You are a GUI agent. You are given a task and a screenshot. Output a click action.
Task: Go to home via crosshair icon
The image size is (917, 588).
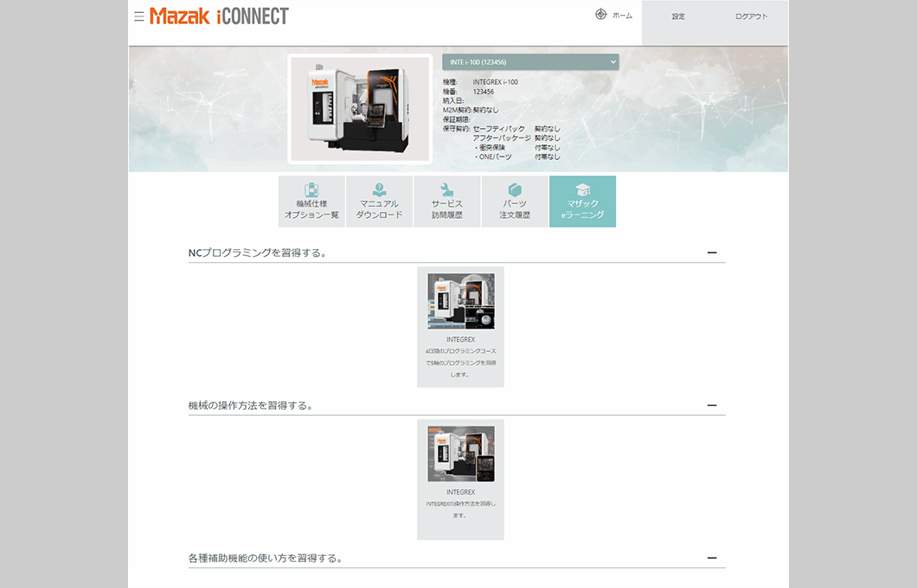point(601,15)
